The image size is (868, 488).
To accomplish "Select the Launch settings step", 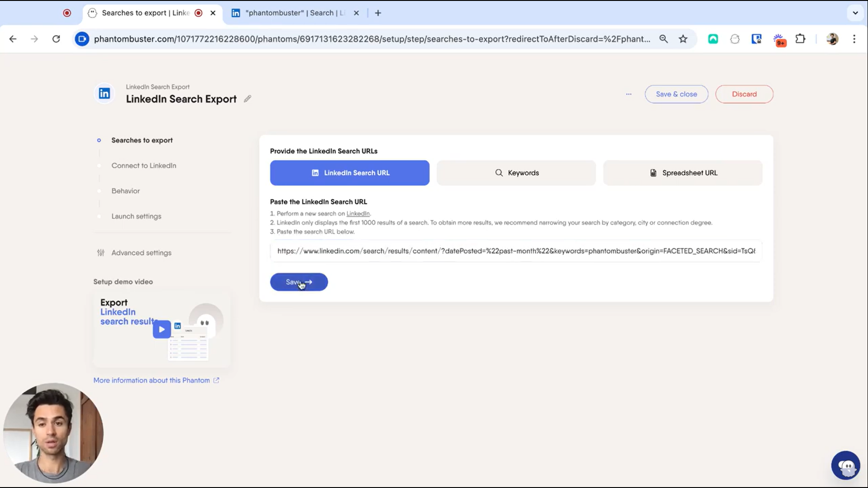I will [136, 216].
